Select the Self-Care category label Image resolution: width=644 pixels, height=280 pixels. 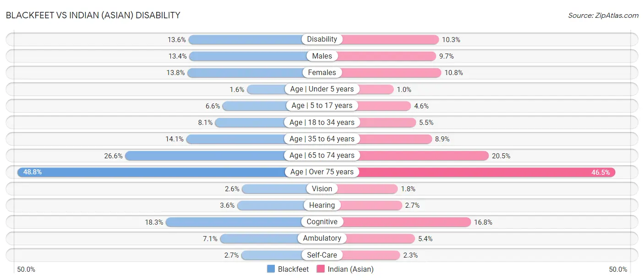322,255
